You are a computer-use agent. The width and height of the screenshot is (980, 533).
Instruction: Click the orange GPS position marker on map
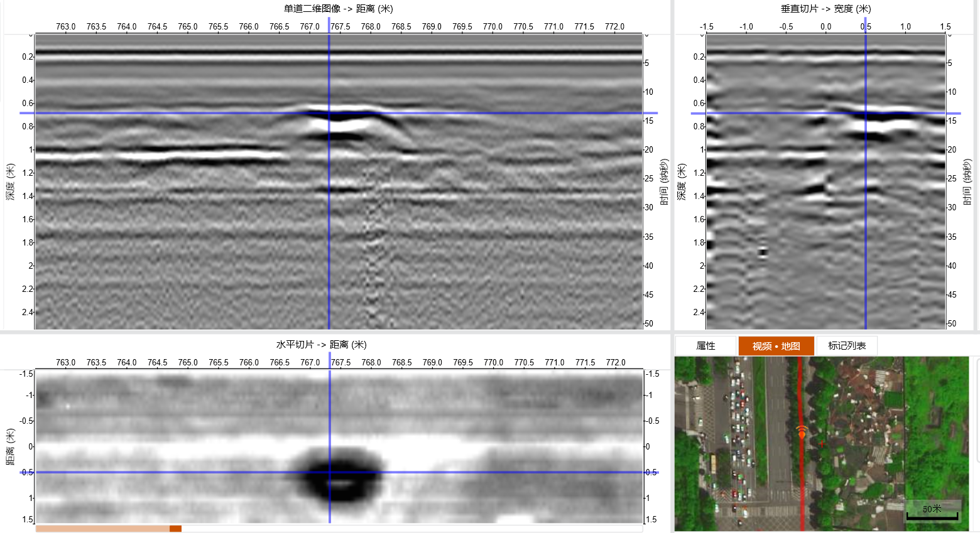click(x=802, y=433)
